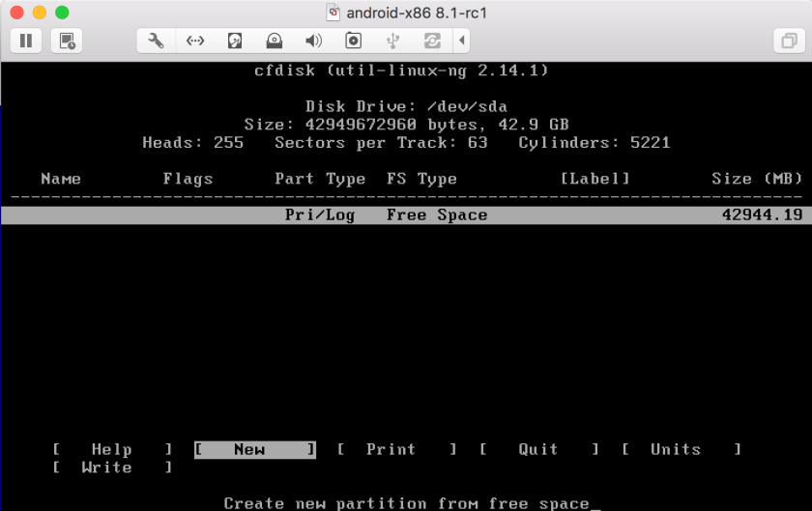The image size is (812, 511).
Task: Click the Name column header
Action: 61,179
